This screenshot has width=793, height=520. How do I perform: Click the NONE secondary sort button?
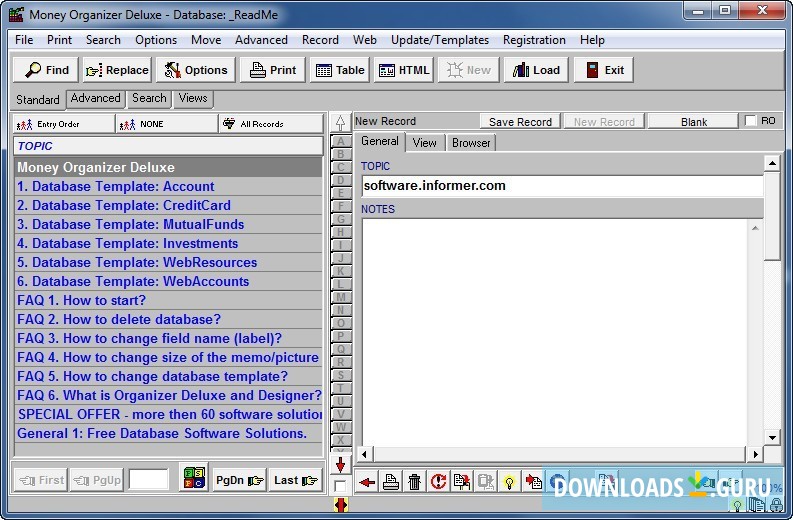coord(167,124)
